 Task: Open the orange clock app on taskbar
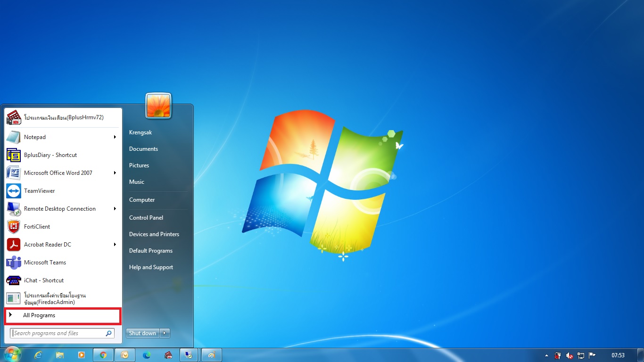(125, 355)
